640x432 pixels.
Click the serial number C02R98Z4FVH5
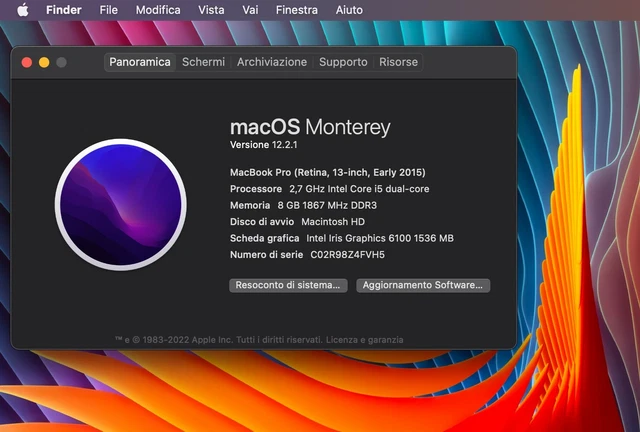[x=347, y=255]
